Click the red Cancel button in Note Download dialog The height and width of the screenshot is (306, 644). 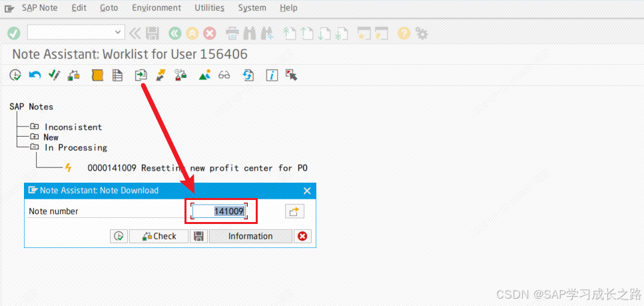(303, 236)
